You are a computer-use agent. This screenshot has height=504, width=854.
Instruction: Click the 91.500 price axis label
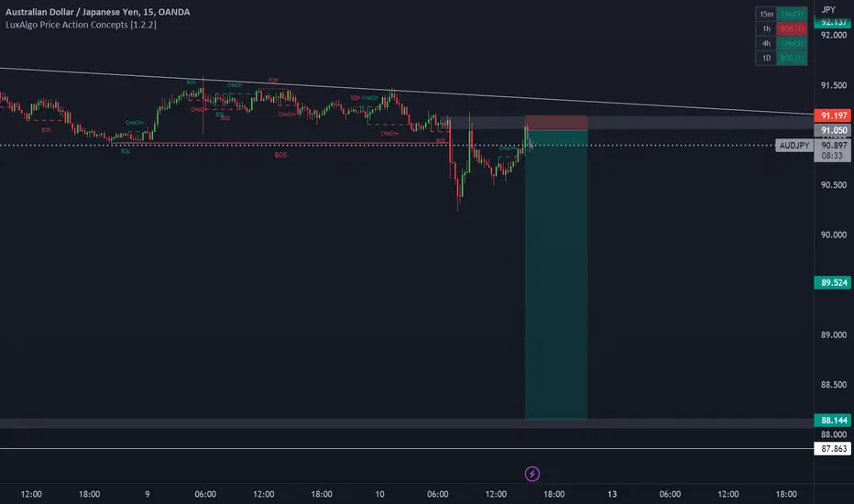pos(833,85)
